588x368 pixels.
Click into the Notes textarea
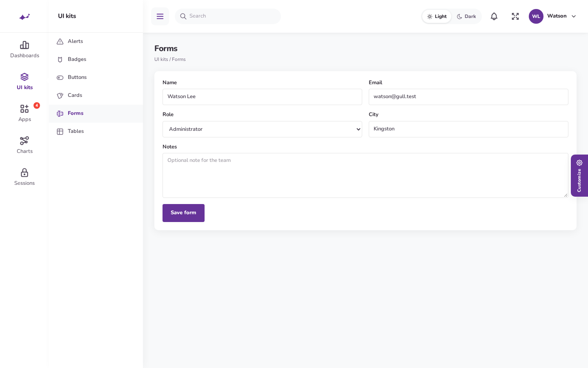point(365,175)
